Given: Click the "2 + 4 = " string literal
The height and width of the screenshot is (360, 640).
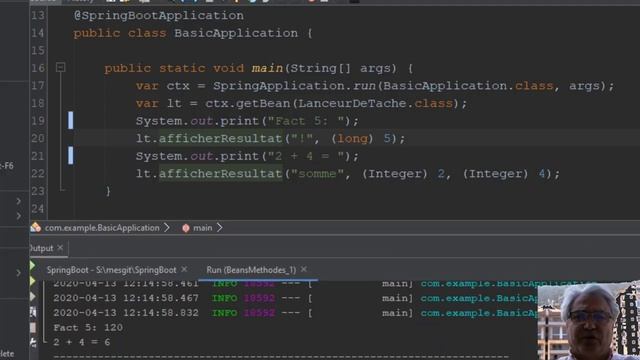Looking at the screenshot, I should click(x=306, y=156).
